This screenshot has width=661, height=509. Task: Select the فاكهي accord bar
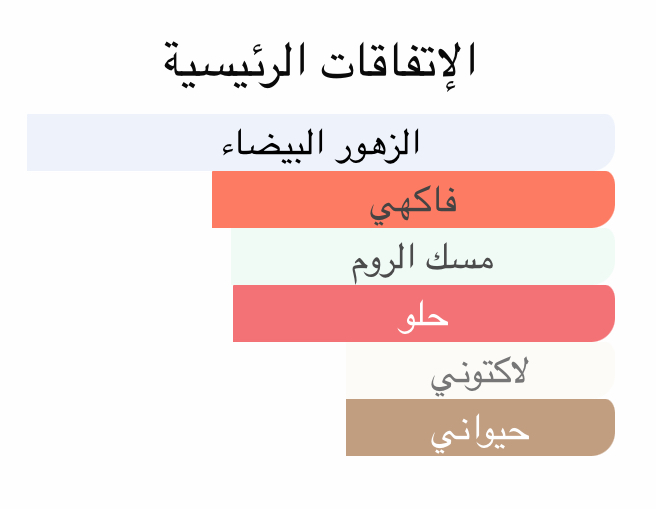click(x=413, y=200)
